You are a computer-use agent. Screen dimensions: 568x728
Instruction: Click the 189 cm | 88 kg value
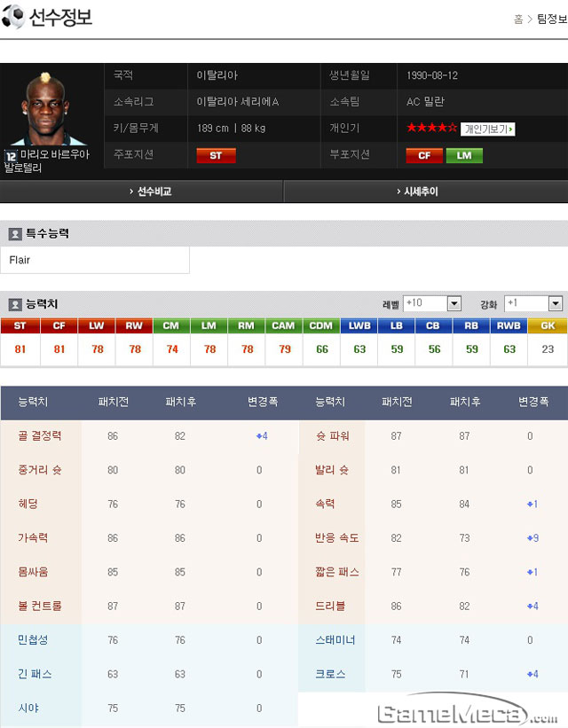coord(231,129)
